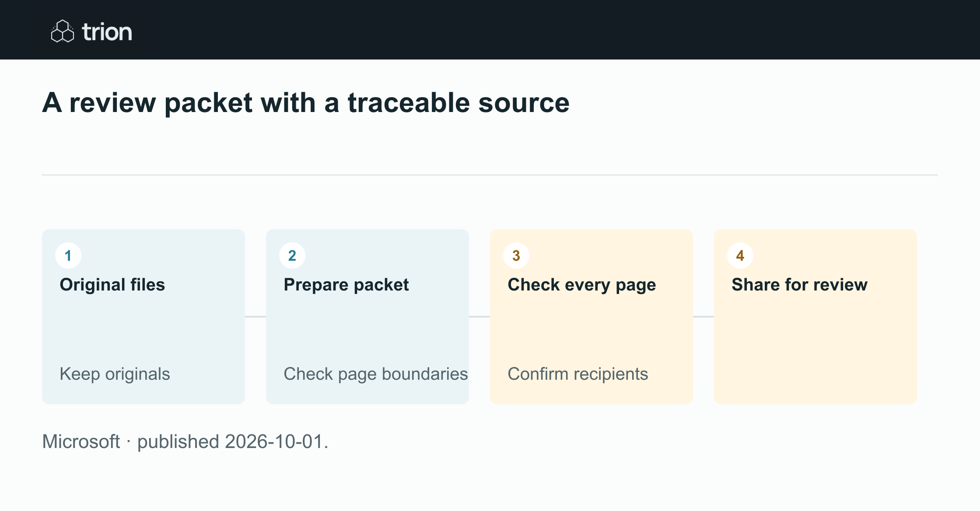Click step number 4 badge
This screenshot has width=980, height=511.
pos(740,255)
